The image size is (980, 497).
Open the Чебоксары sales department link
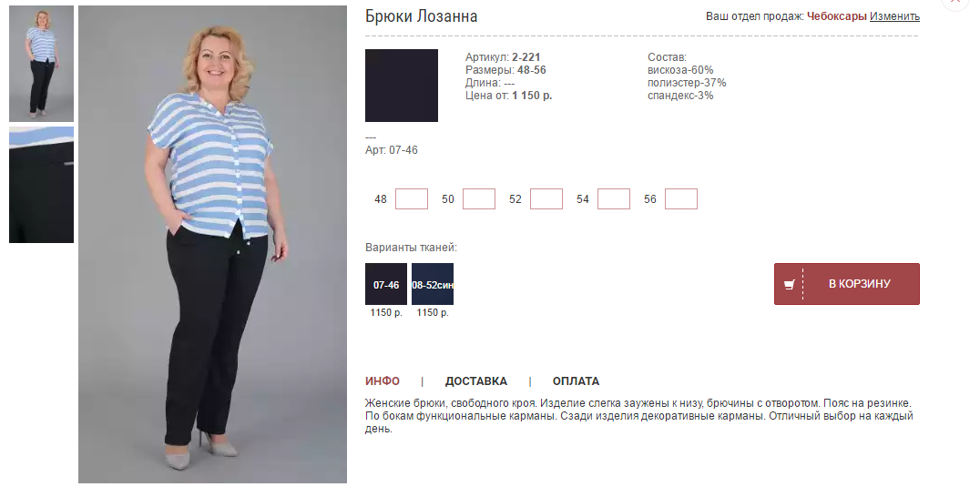(837, 16)
